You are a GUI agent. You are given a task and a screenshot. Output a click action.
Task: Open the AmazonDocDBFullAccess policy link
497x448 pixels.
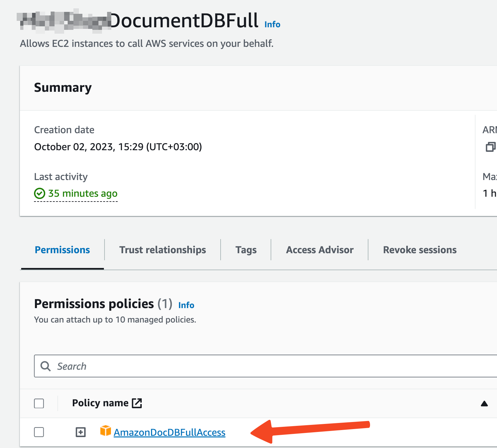(170, 433)
